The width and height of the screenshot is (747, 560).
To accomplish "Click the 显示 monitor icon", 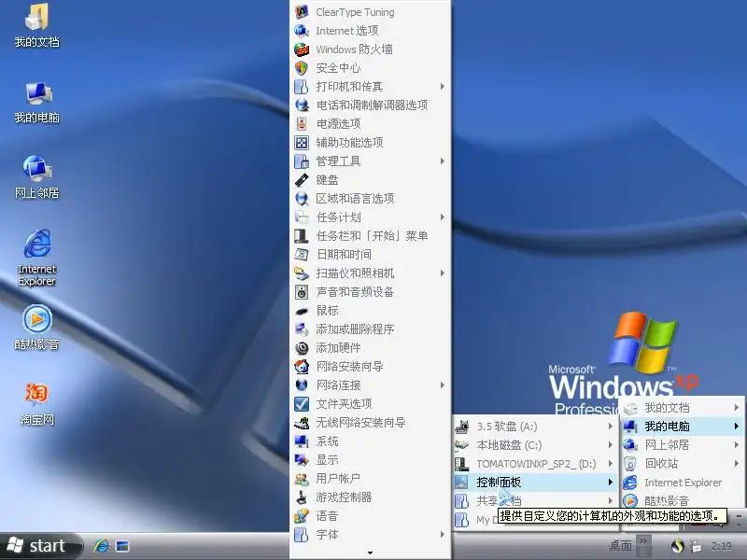I will (302, 460).
